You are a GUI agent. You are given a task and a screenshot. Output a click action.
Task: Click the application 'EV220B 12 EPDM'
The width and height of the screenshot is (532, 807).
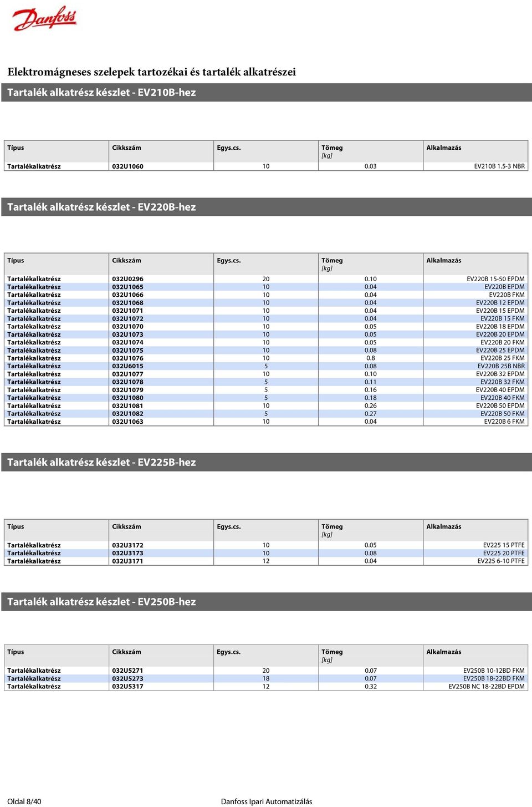pyautogui.click(x=500, y=303)
